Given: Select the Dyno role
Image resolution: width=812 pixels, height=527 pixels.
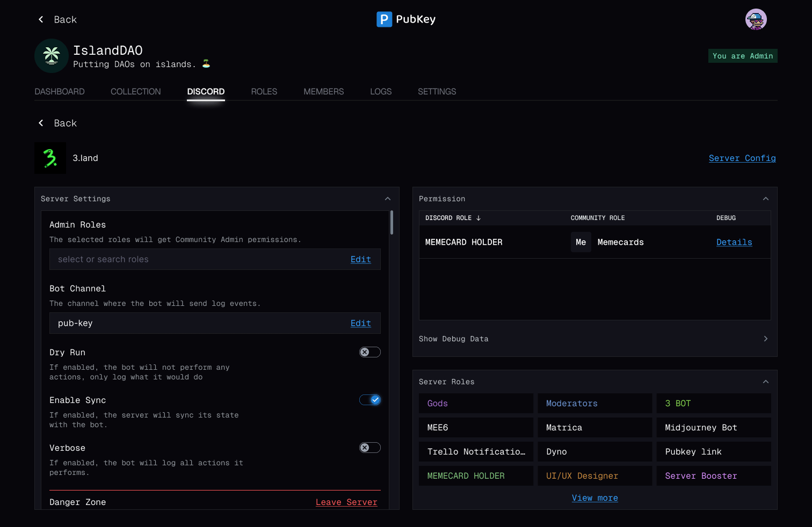Looking at the screenshot, I should coord(595,452).
